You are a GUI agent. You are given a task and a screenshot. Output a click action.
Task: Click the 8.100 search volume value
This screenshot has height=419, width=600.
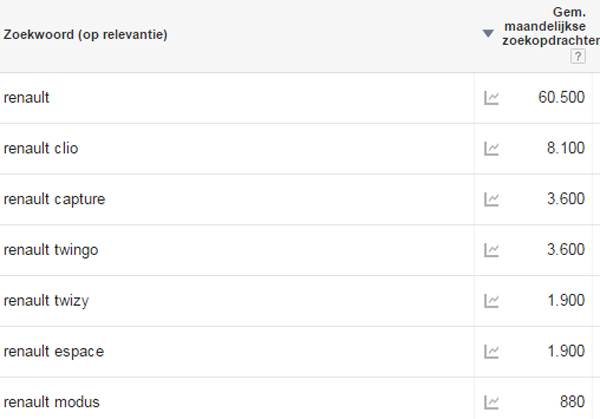click(x=566, y=148)
